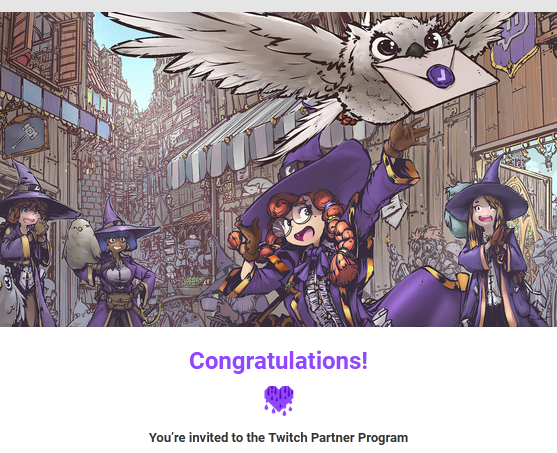Click the Congratulations! heading
The height and width of the screenshot is (453, 557).
pyautogui.click(x=278, y=361)
